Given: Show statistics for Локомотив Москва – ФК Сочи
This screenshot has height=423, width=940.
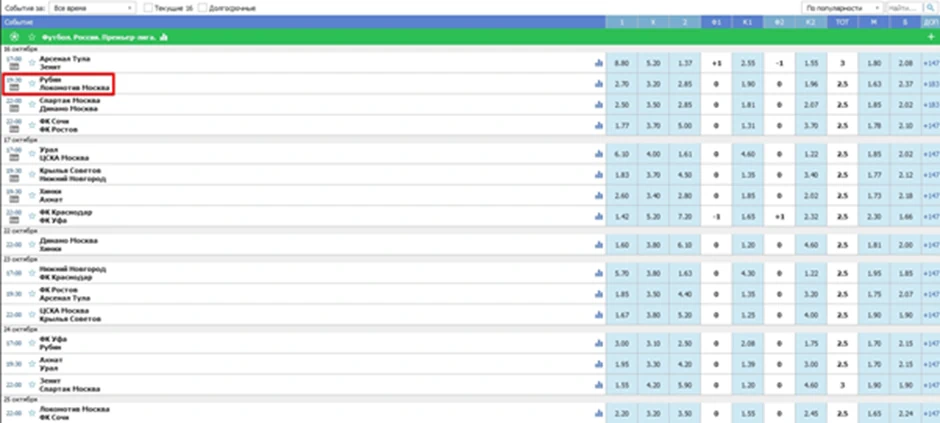Looking at the screenshot, I should [598, 413].
